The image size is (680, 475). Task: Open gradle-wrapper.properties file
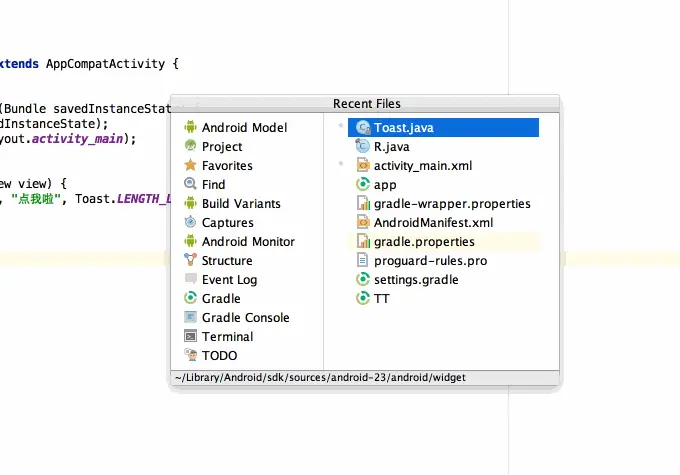pos(443,203)
